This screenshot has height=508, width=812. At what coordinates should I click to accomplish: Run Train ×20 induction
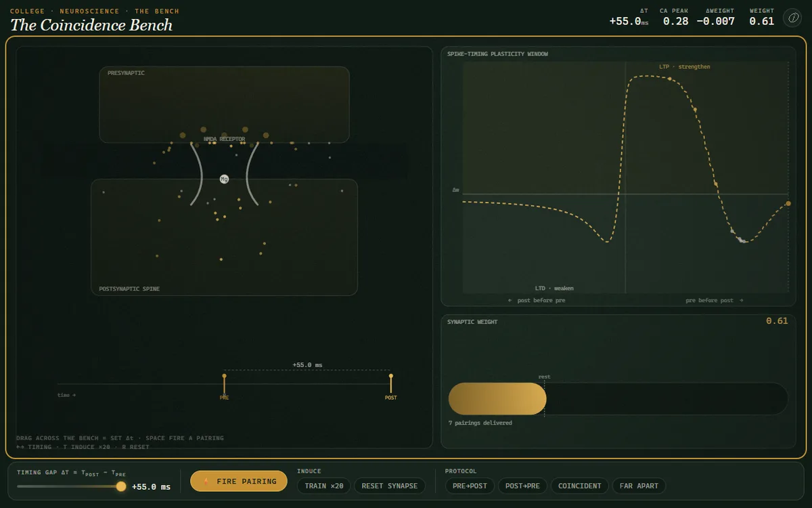pyautogui.click(x=324, y=486)
